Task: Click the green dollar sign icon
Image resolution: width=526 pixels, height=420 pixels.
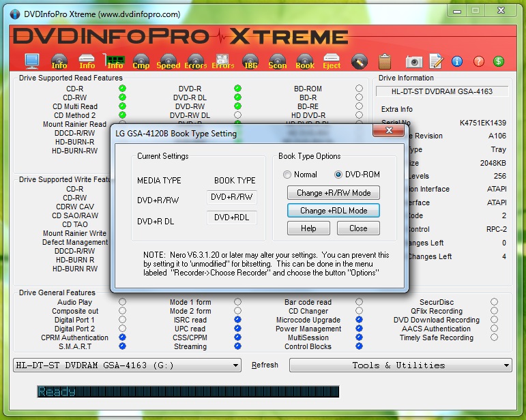Action: coord(499,61)
